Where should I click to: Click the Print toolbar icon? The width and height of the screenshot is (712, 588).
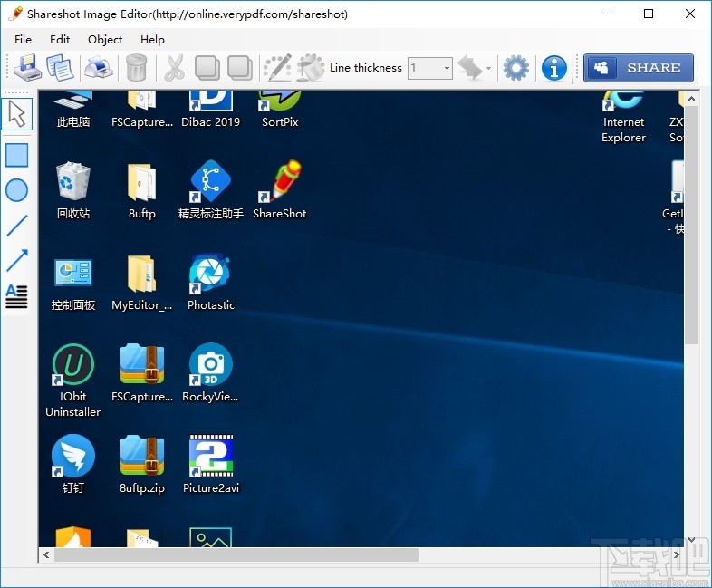click(x=98, y=68)
